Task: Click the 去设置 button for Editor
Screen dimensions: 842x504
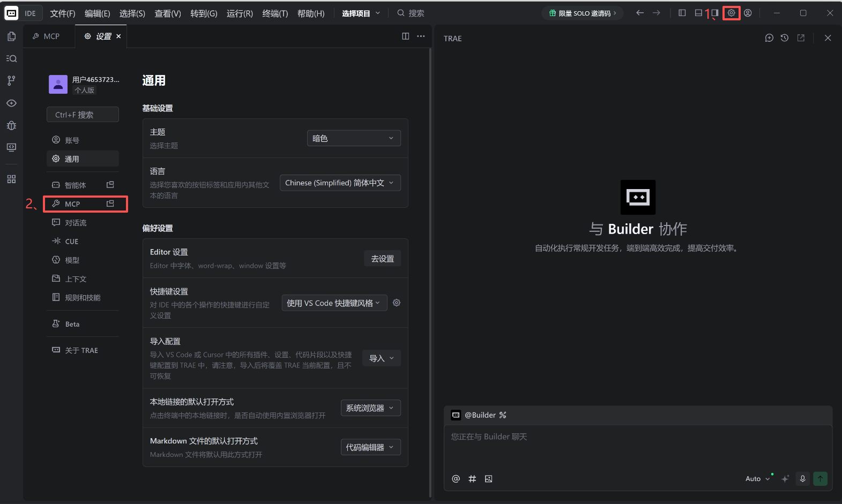Action: [382, 259]
